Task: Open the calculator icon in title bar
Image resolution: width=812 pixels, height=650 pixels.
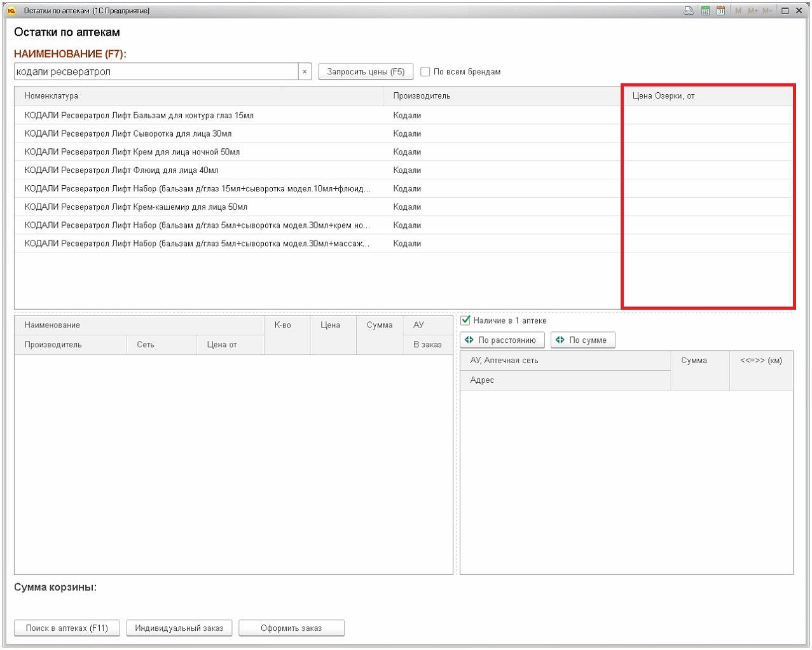Action: tap(705, 11)
